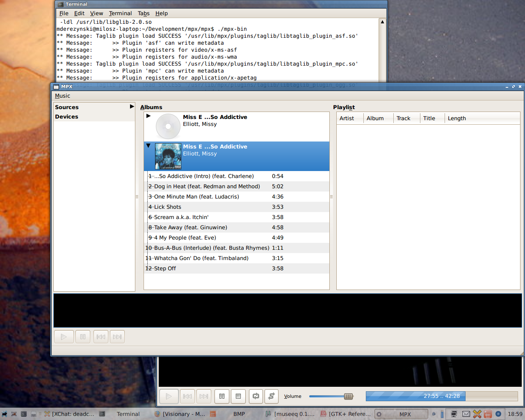
Task: Select track 4 My People (feat. Eve)
Action: [x=237, y=237]
